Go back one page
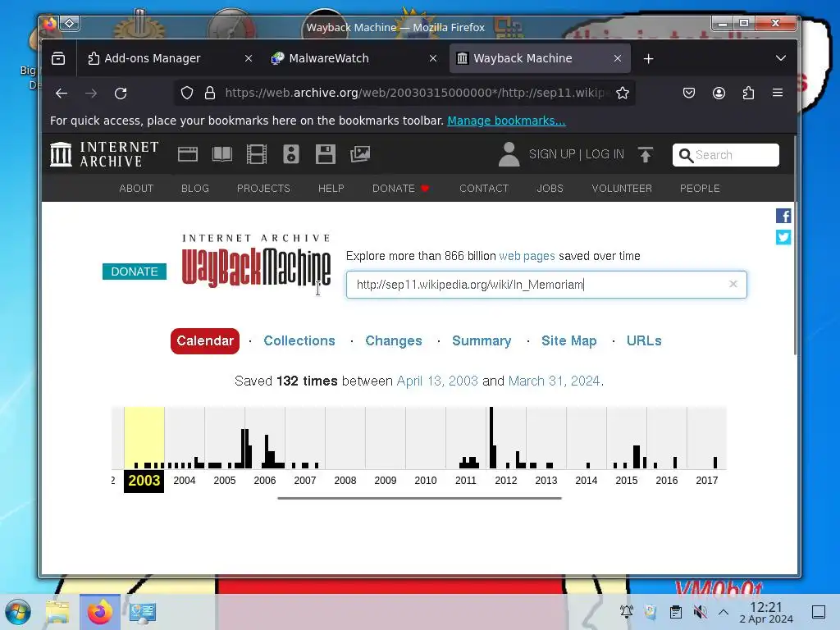Screen dimensions: 840x630 pos(62,94)
